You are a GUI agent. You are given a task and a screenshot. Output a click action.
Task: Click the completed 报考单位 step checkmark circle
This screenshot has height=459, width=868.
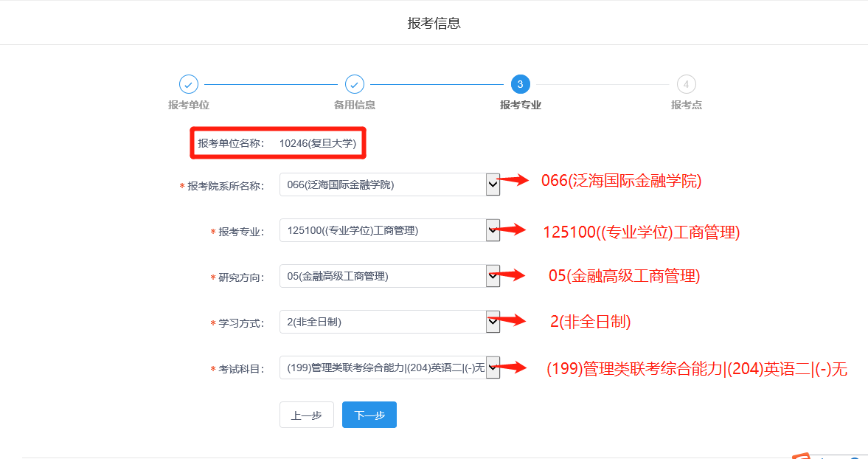[x=188, y=84]
